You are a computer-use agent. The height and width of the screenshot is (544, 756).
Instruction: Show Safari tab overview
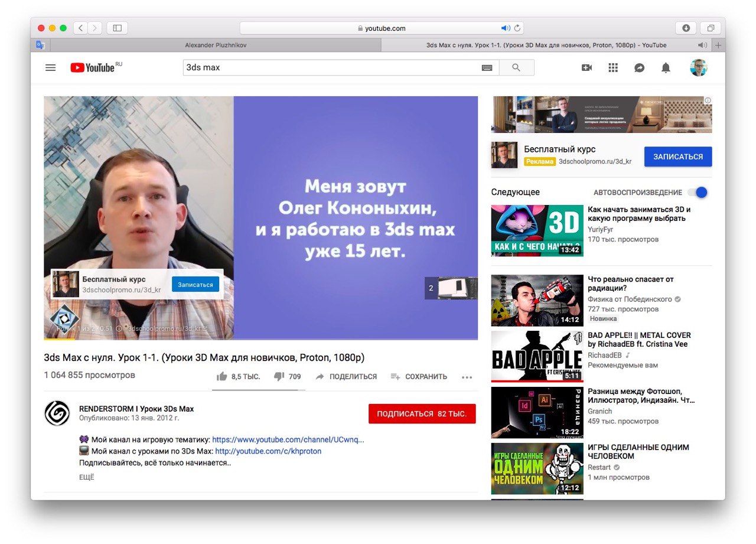click(711, 28)
